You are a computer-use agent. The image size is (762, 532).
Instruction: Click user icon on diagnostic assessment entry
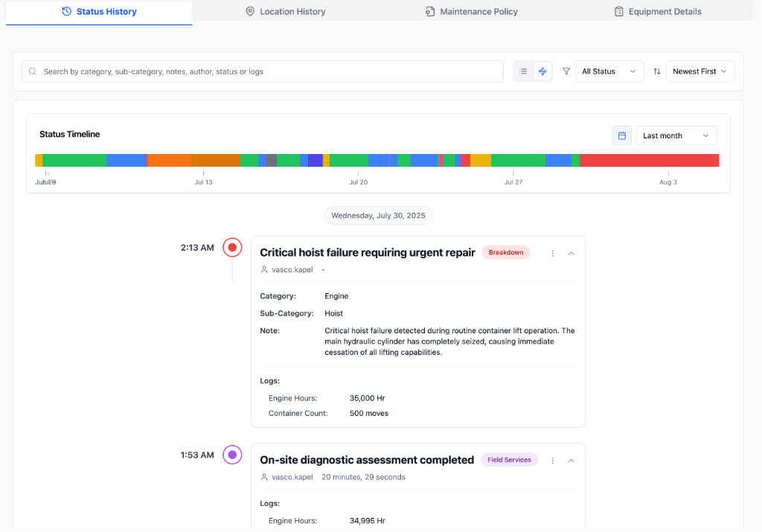264,477
